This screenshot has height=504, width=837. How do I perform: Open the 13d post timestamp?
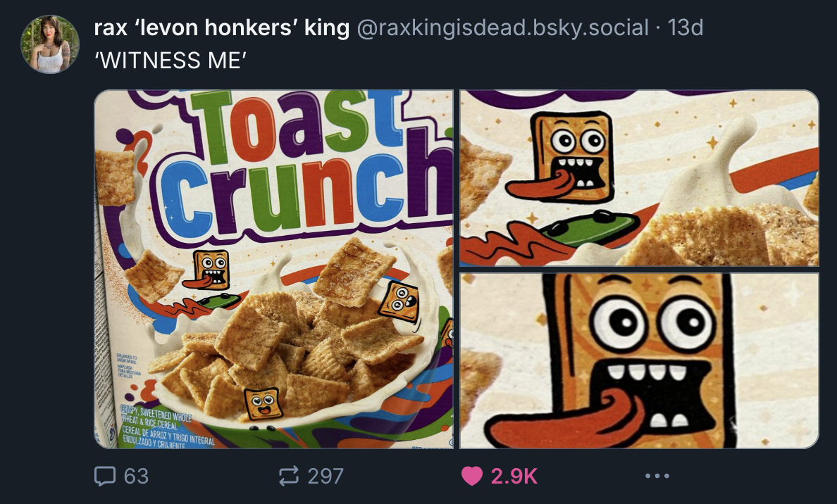click(685, 28)
